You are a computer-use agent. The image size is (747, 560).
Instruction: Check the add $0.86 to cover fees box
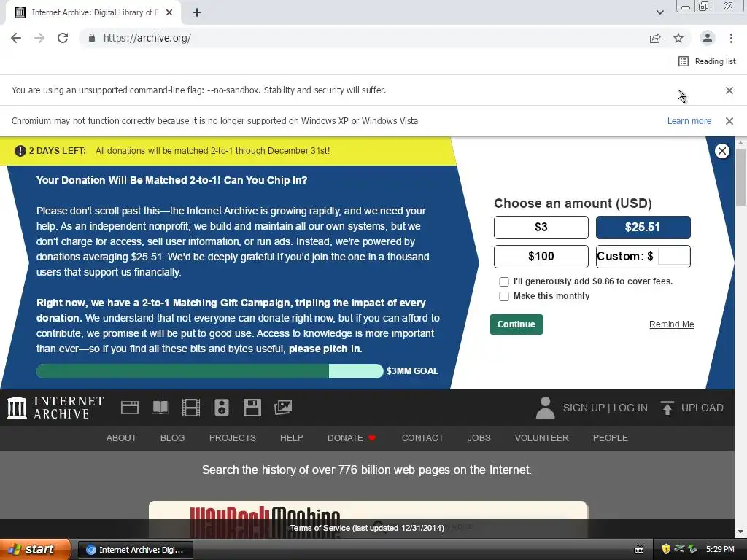503,282
